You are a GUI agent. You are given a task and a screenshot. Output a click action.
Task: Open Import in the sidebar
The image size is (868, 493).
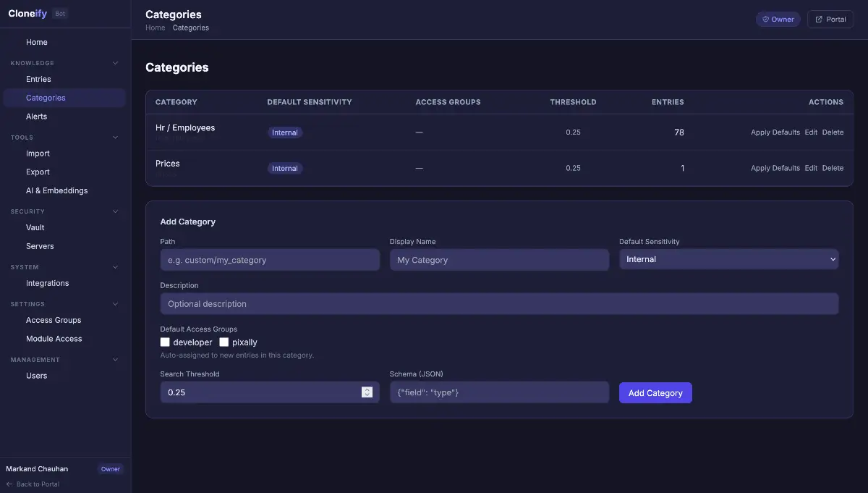tap(64, 153)
